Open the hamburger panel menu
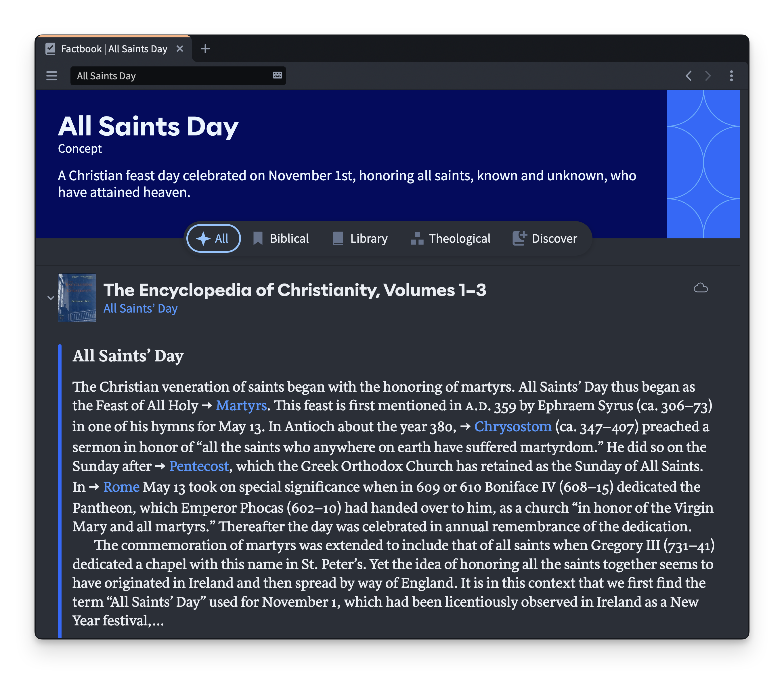 click(x=51, y=76)
